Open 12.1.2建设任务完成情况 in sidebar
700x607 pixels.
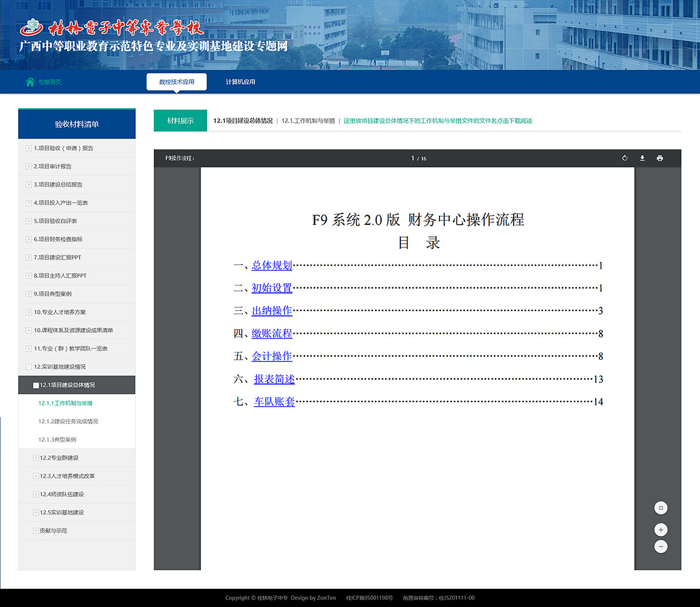68,422
